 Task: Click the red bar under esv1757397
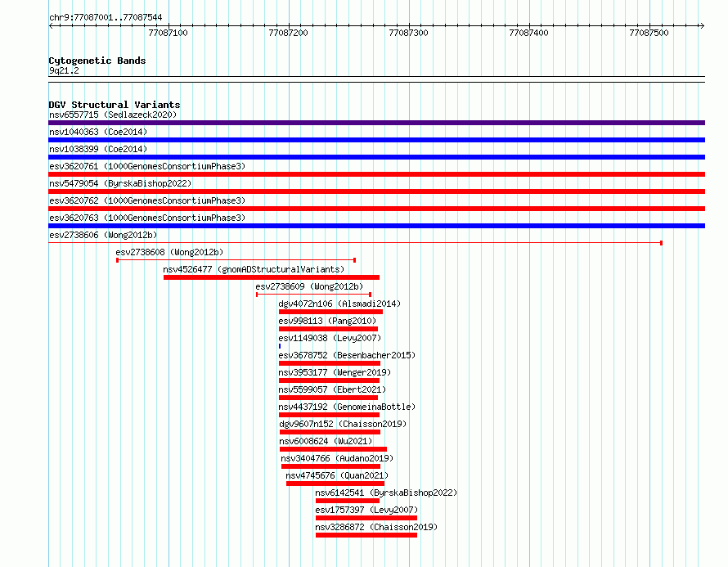tap(366, 518)
